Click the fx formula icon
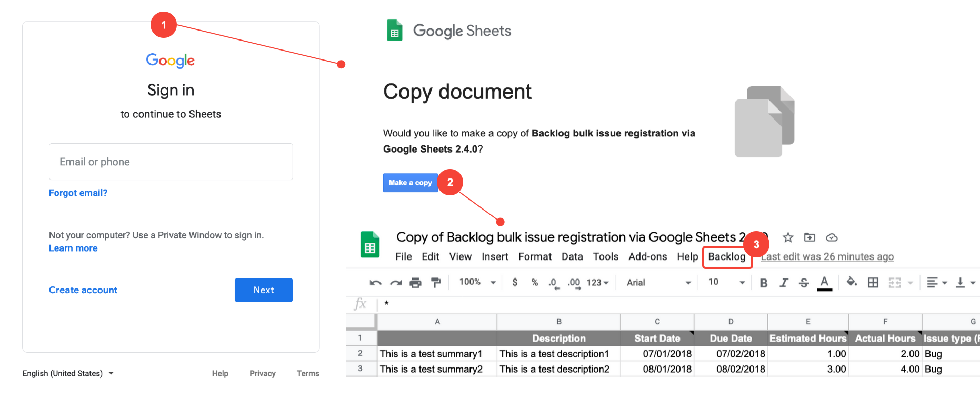This screenshot has height=408, width=980. 360,304
